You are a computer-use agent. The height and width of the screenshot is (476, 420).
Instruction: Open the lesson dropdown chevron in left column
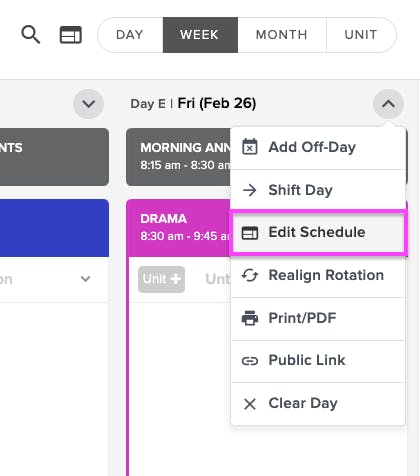pyautogui.click(x=86, y=279)
